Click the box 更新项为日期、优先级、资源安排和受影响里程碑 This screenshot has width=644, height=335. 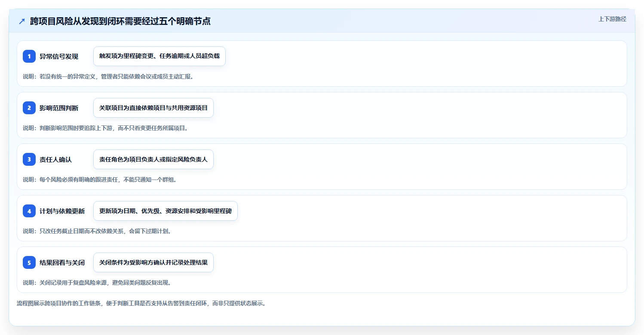pyautogui.click(x=166, y=211)
